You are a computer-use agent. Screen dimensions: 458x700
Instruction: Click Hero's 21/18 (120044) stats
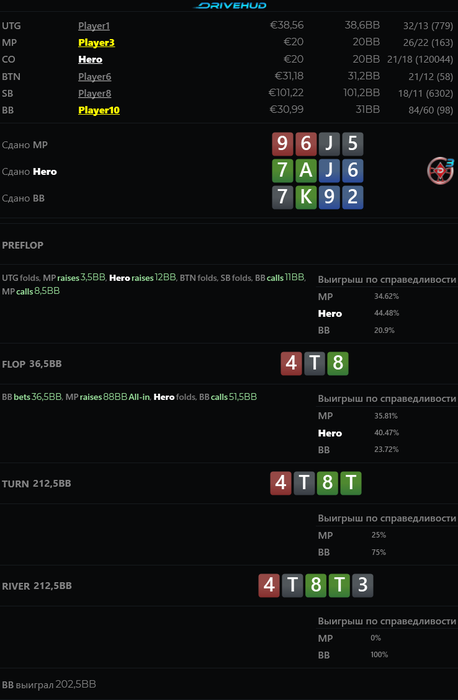(420, 59)
